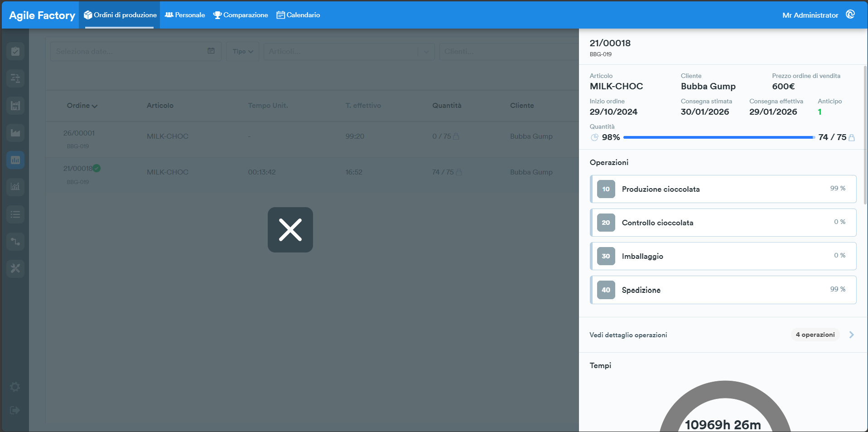Click the lock icon in the 74 / 75 table row
The width and height of the screenshot is (868, 432).
[x=459, y=172]
